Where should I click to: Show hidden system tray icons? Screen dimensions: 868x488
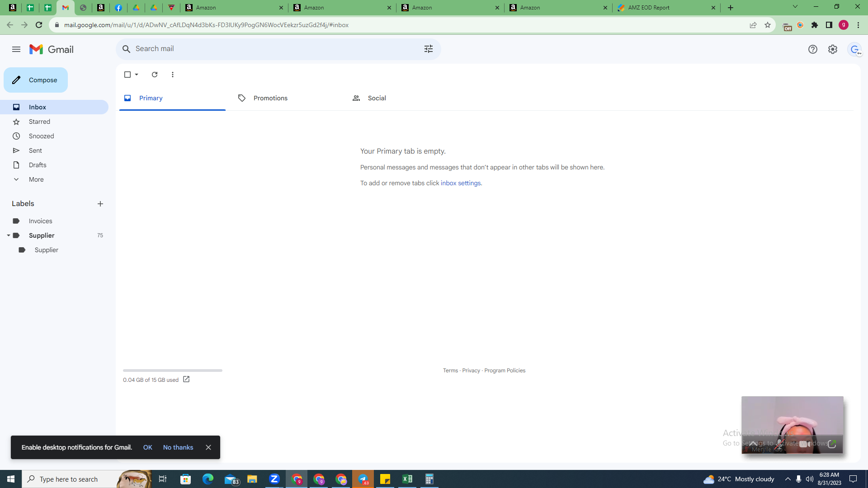tap(788, 479)
